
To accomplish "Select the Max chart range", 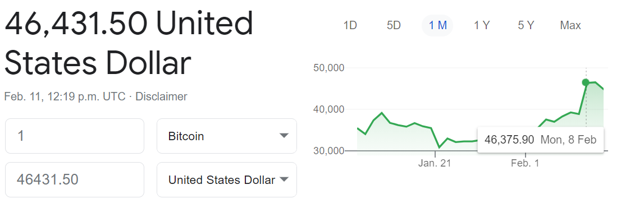I will [x=570, y=25].
